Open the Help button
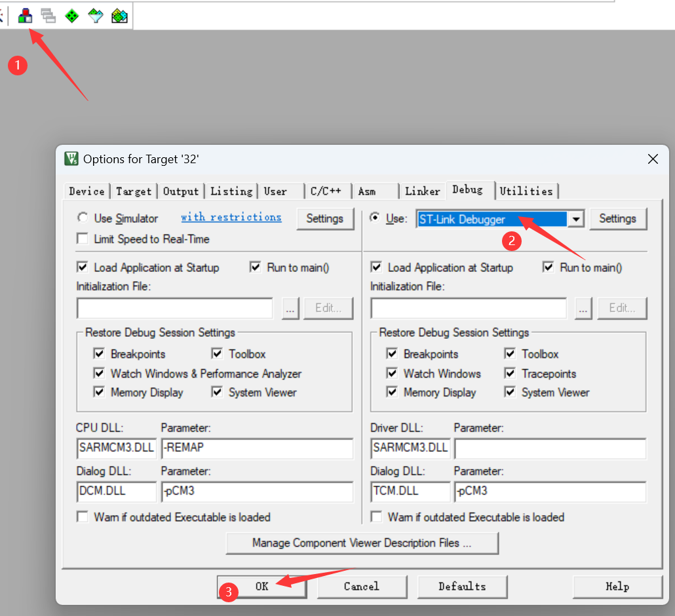675x616 pixels. point(617,587)
